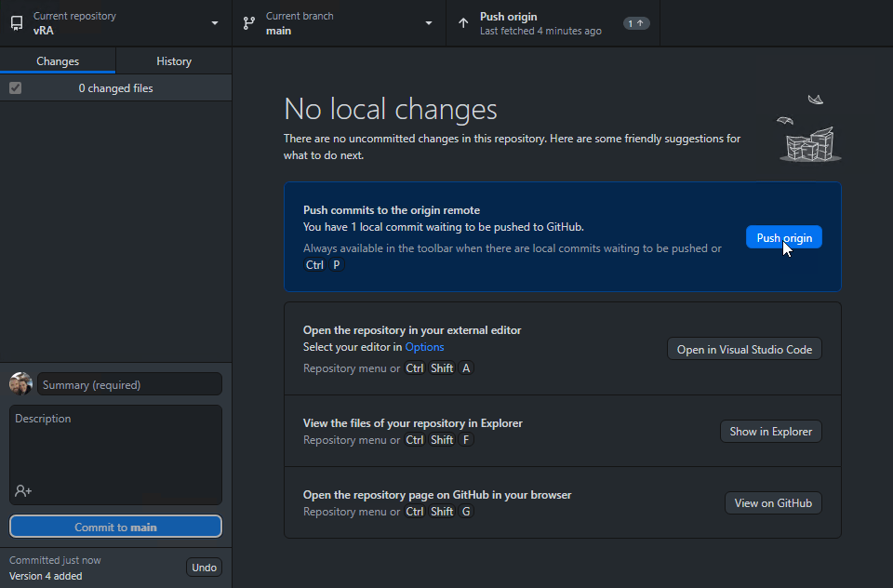Click the Summary input field

129,384
